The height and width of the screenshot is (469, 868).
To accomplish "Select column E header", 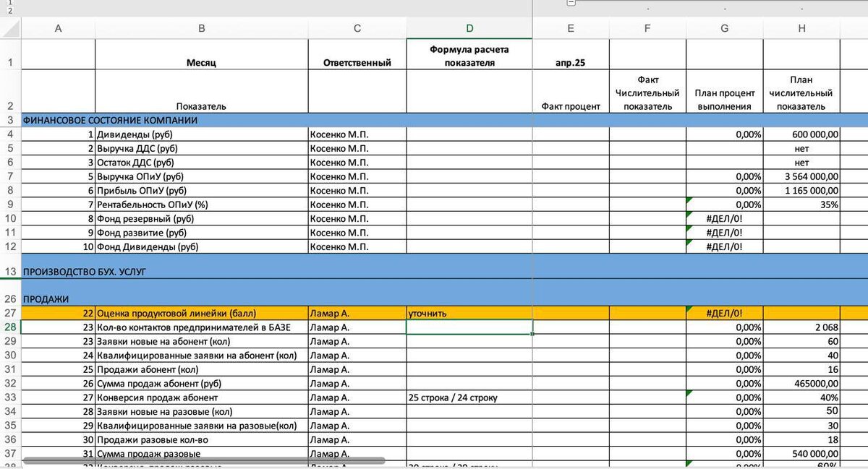I will pos(571,29).
